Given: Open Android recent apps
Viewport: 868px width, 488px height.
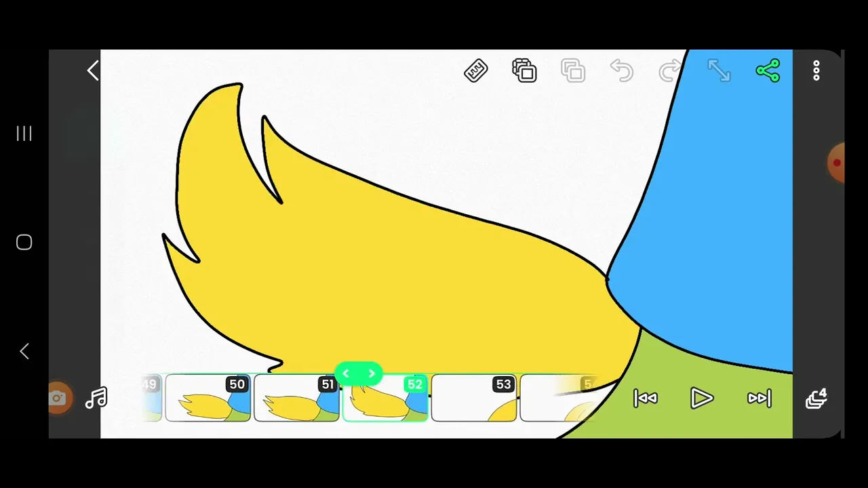Looking at the screenshot, I should (24, 134).
